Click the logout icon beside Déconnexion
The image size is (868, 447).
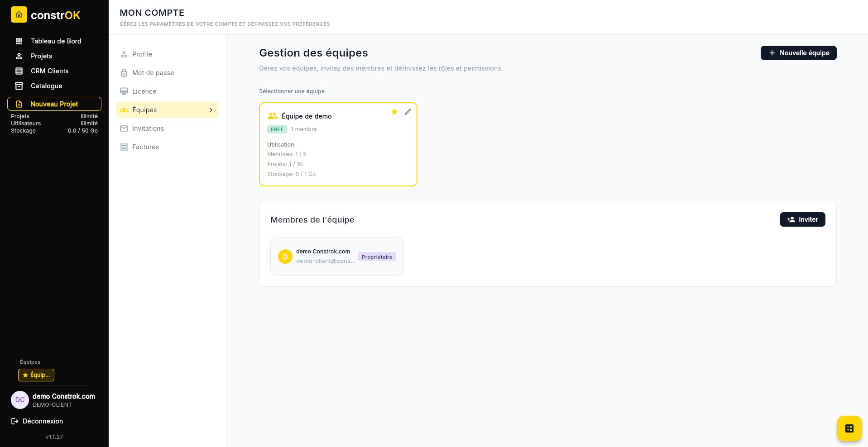tap(14, 421)
